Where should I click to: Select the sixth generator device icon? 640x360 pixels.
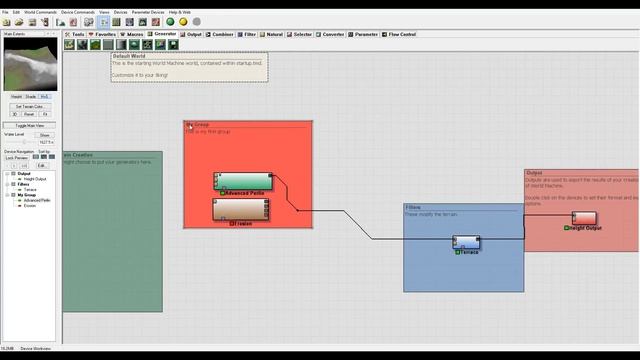(x=134, y=44)
